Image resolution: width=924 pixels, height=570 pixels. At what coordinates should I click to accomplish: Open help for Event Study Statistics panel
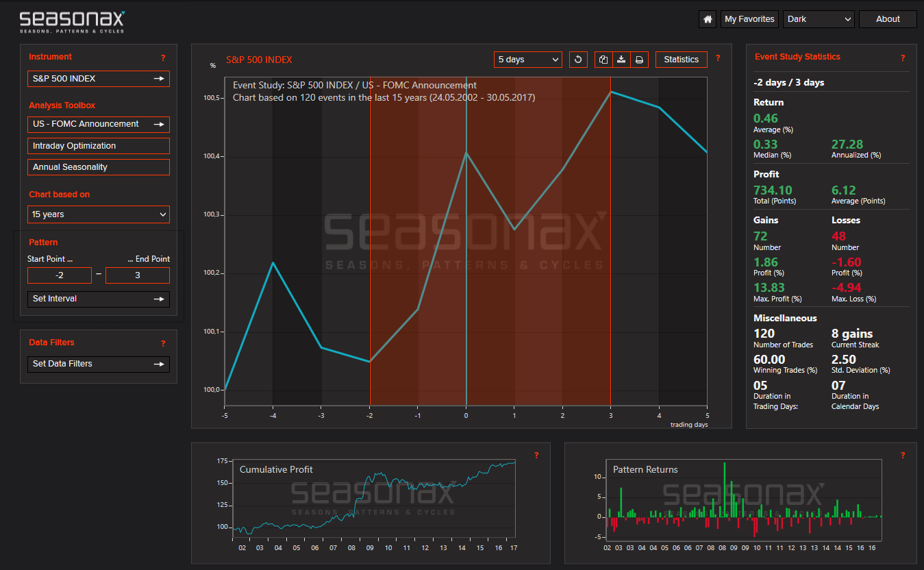coord(903,58)
